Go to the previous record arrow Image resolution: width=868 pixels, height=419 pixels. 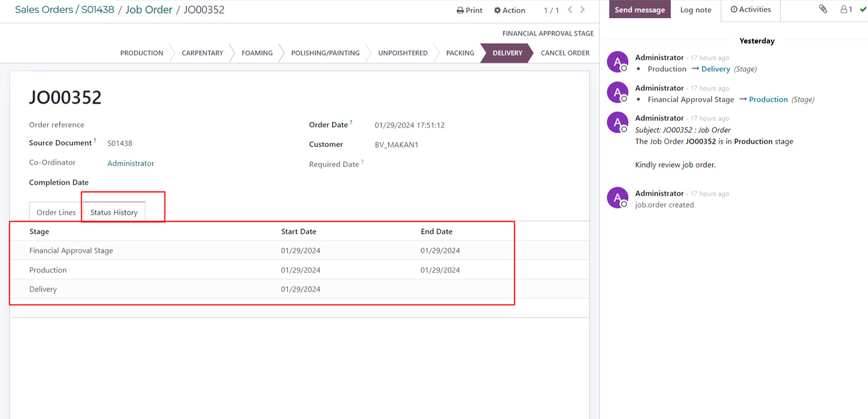(570, 10)
